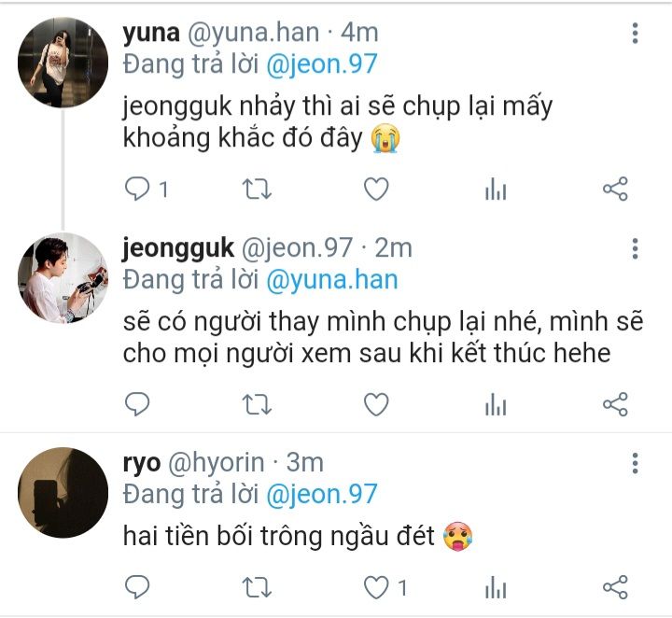
Task: Share jeongguk's tweet
Action: point(615,403)
